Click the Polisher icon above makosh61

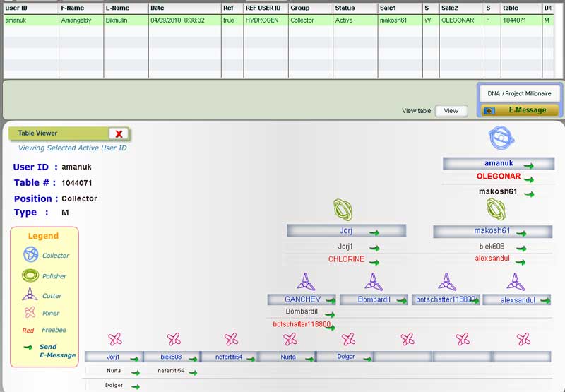coord(496,210)
